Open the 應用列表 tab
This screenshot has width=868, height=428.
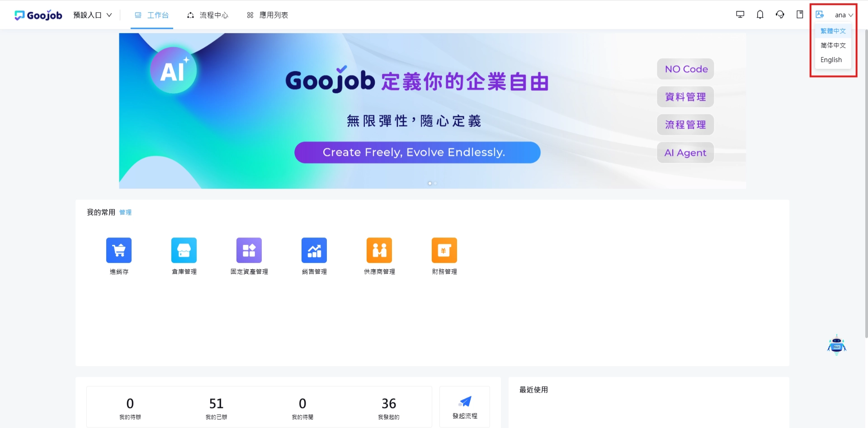tap(267, 15)
